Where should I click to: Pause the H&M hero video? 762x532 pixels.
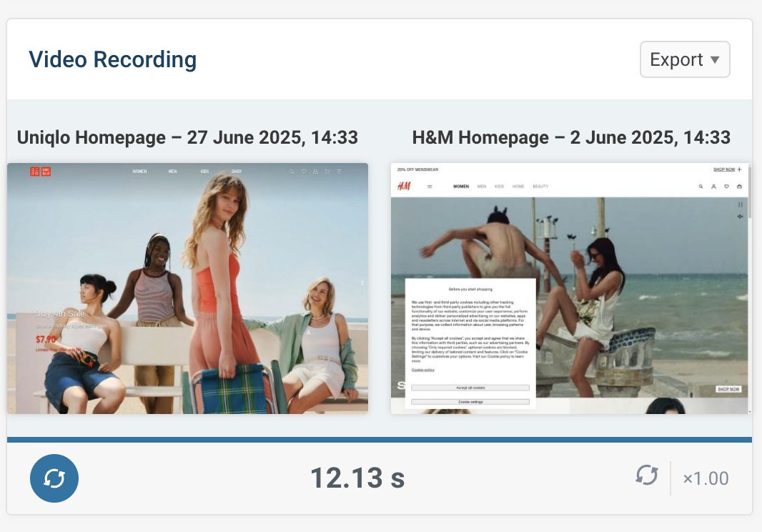740,205
